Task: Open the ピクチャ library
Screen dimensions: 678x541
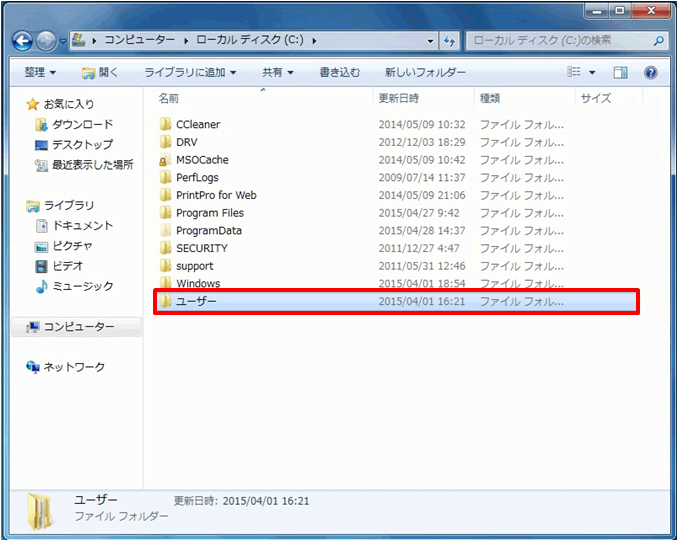Action: [x=72, y=246]
